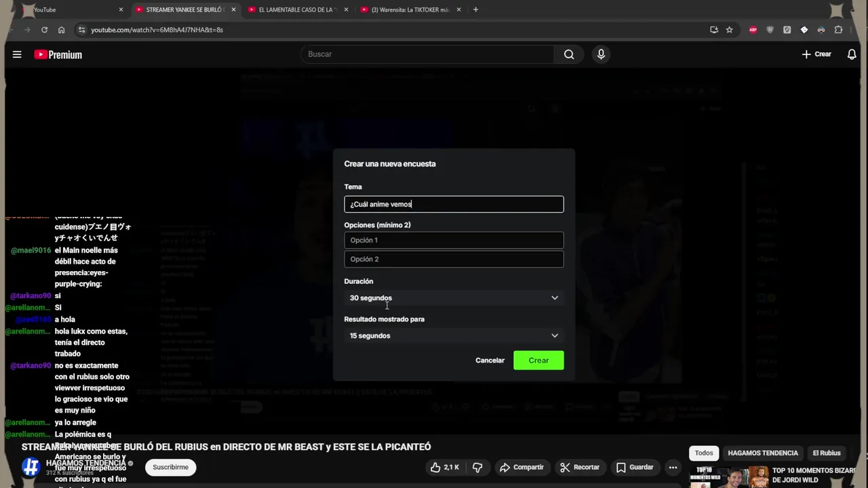This screenshot has height=488, width=868.
Task: Open the ABP Adblock Plus extension
Action: tap(753, 30)
